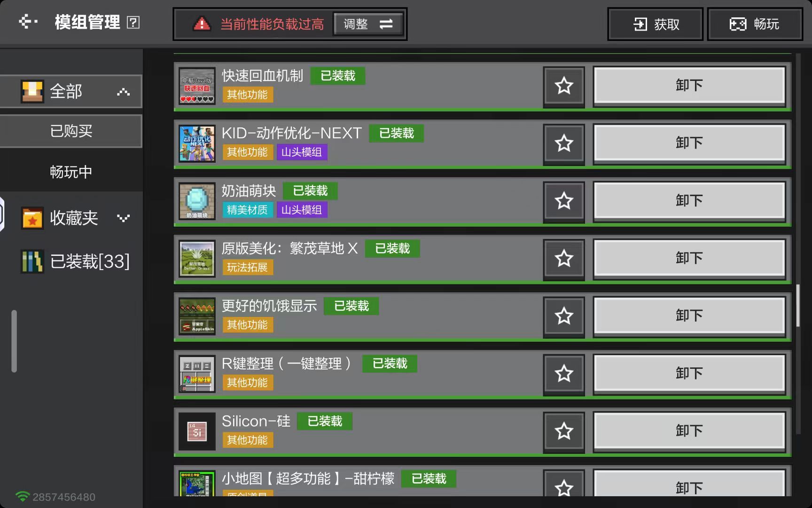Click the user ID 2857456480
812x508 pixels.
(64, 497)
